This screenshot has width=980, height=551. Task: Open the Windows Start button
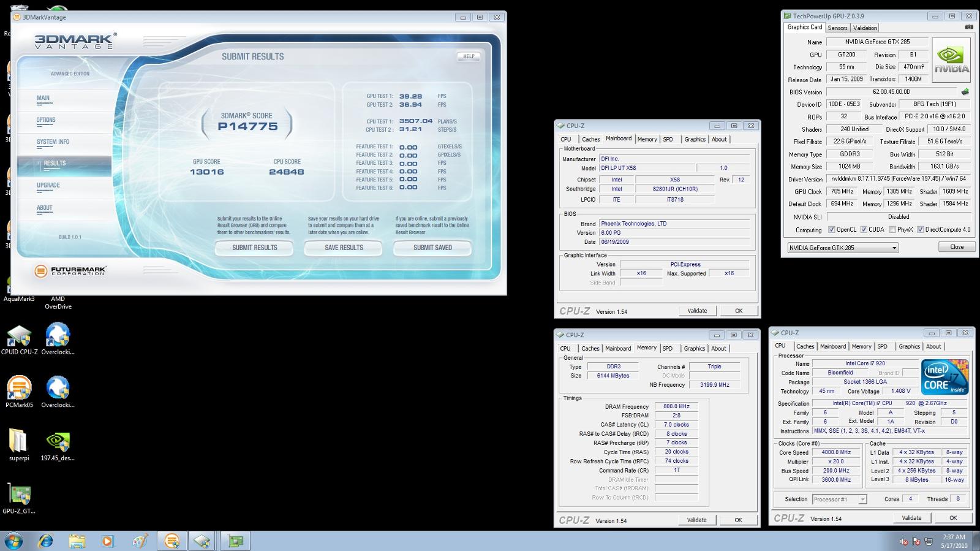coord(13,541)
